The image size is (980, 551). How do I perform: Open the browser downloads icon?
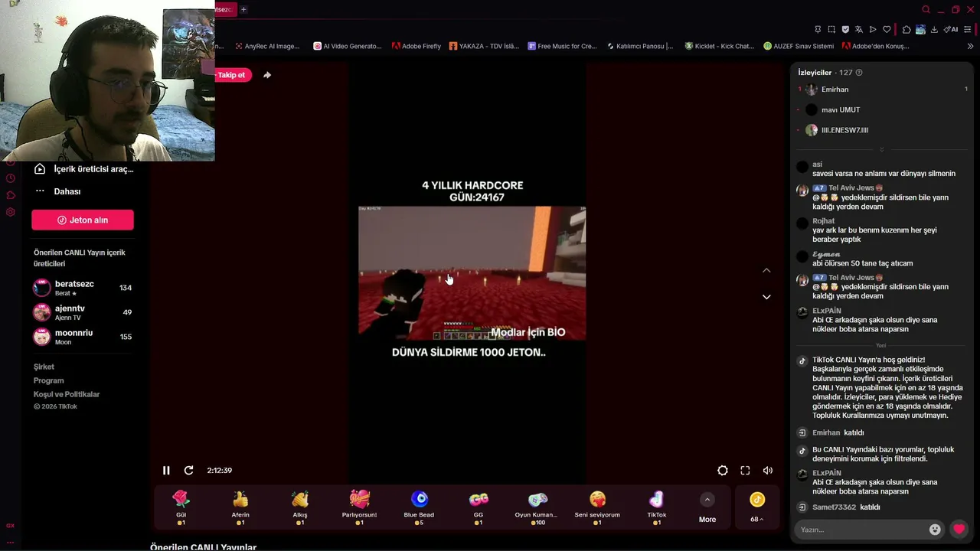(934, 30)
